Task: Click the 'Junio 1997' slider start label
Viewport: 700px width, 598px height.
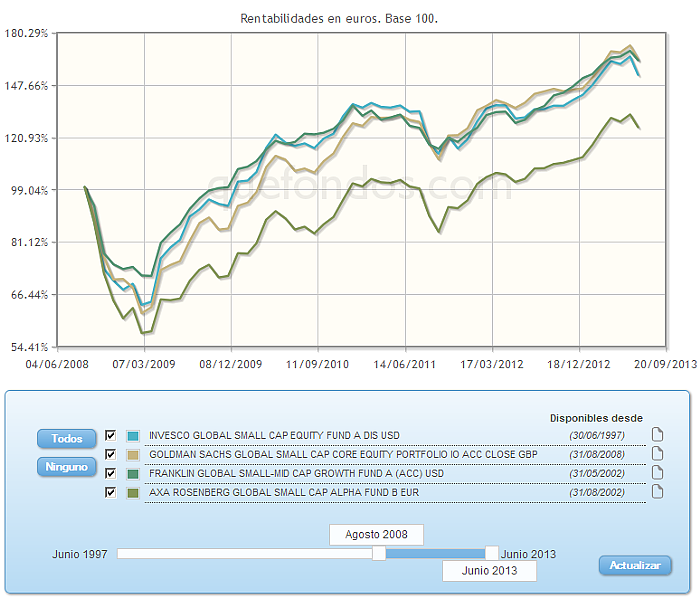Action: (80, 554)
